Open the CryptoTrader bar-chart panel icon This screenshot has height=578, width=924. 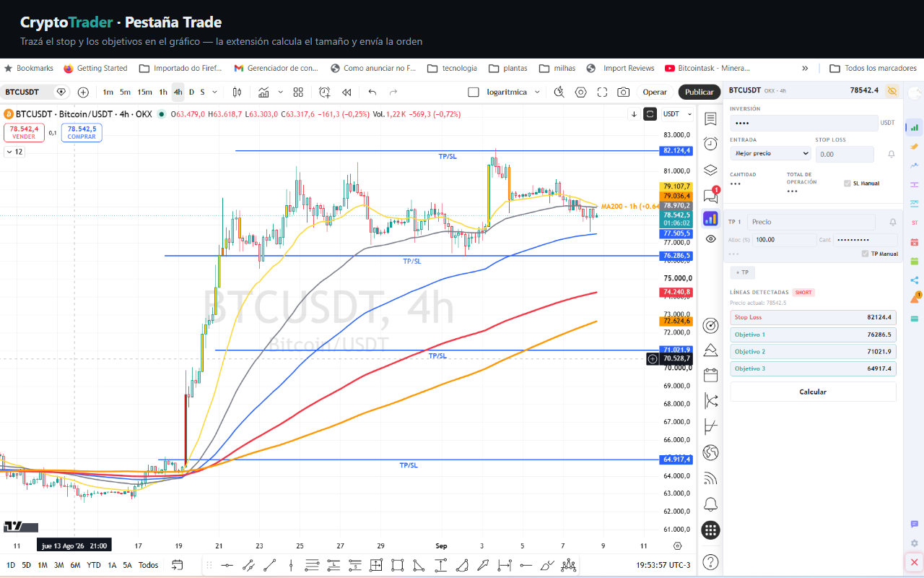coord(710,218)
